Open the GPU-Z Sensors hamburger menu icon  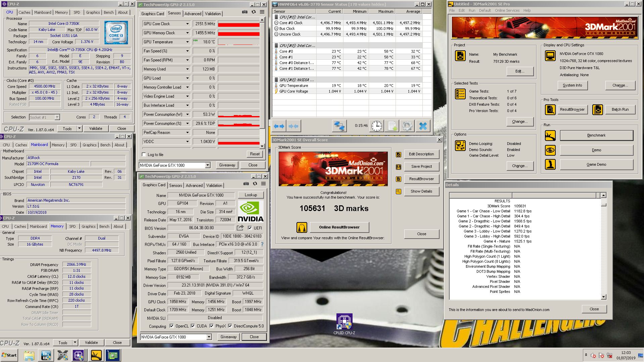[x=262, y=12]
